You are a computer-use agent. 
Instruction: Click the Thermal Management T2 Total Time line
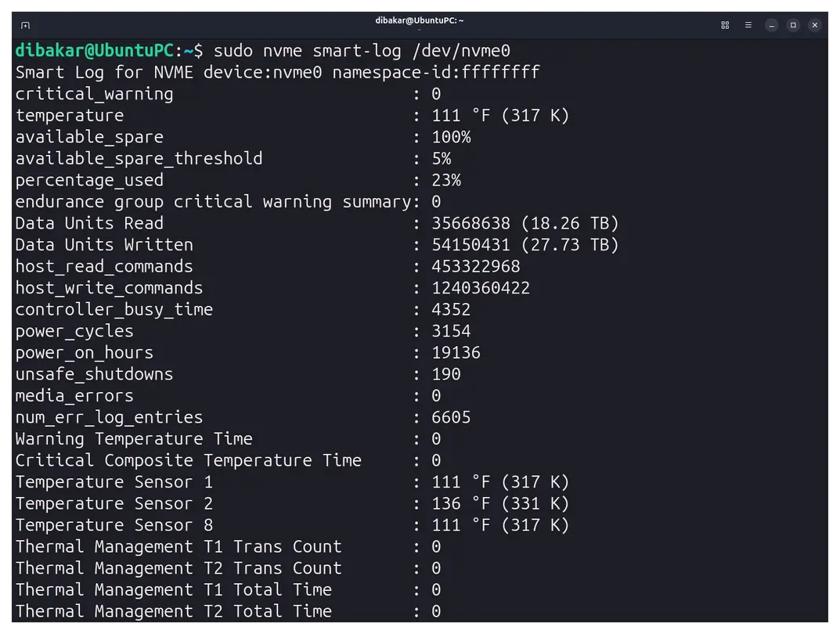point(229,611)
